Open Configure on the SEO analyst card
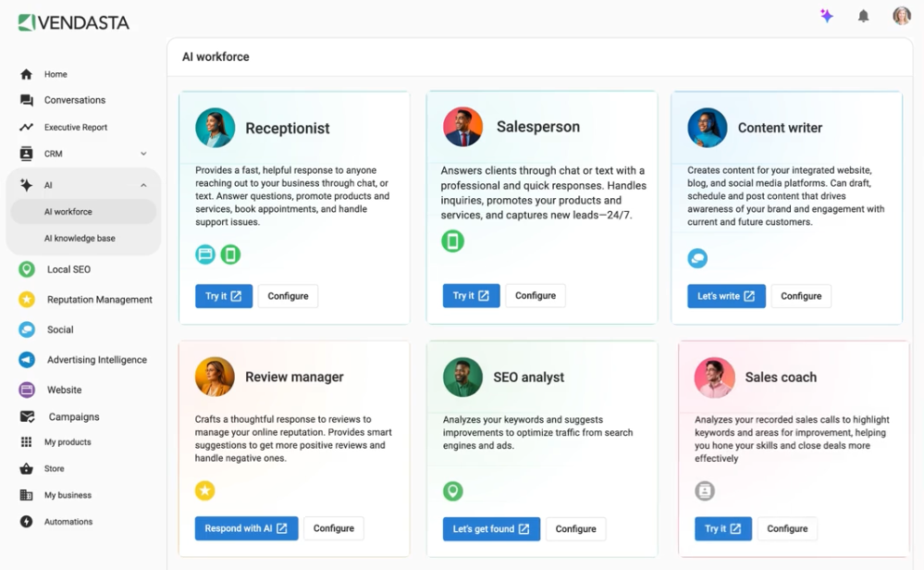Image resolution: width=924 pixels, height=570 pixels. point(575,527)
